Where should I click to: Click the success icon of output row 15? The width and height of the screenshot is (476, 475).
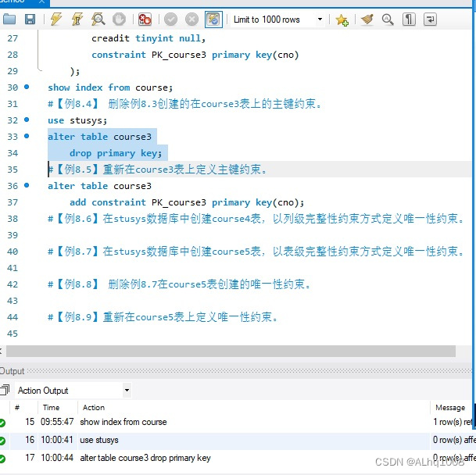(x=2, y=422)
